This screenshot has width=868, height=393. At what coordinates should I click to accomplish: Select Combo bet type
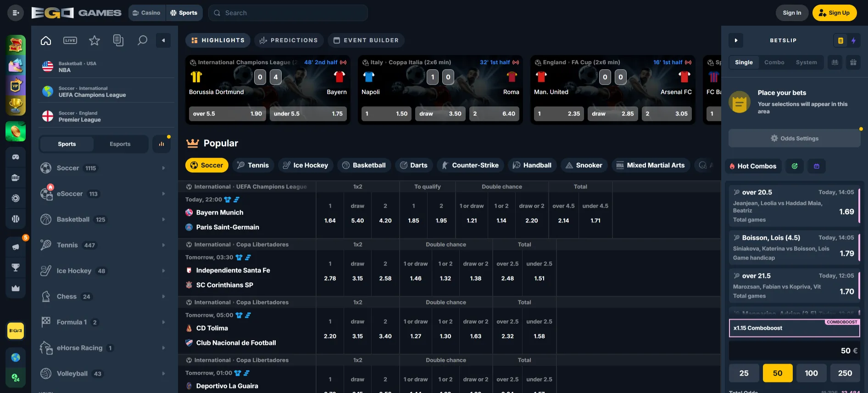tap(774, 62)
